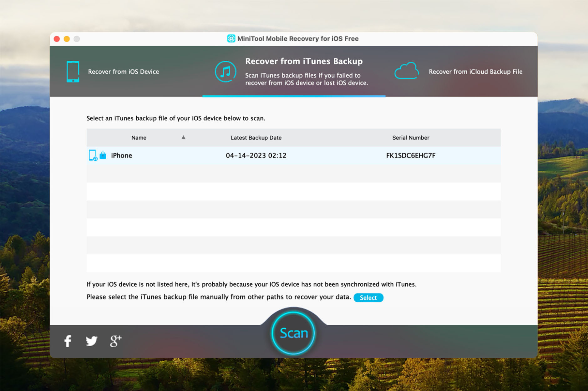Click the Latest Backup Date column header
This screenshot has height=391, width=588.
[x=256, y=138]
